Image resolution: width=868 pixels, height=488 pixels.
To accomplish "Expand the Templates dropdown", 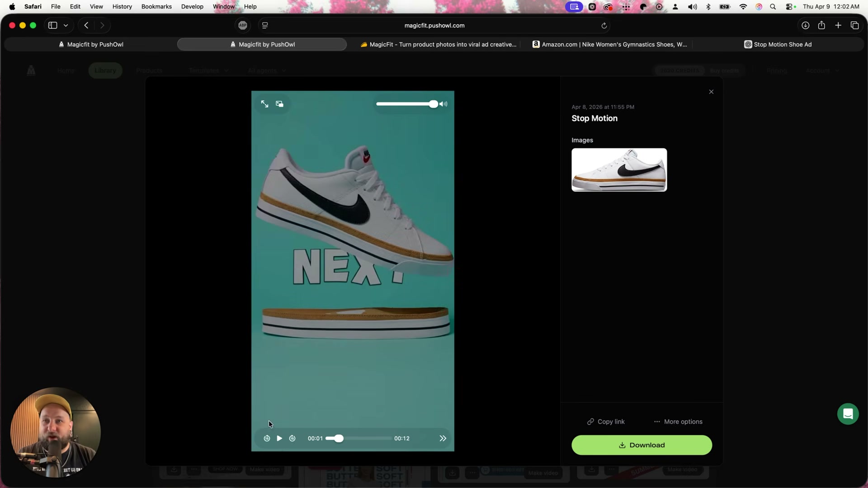I will (208, 70).
